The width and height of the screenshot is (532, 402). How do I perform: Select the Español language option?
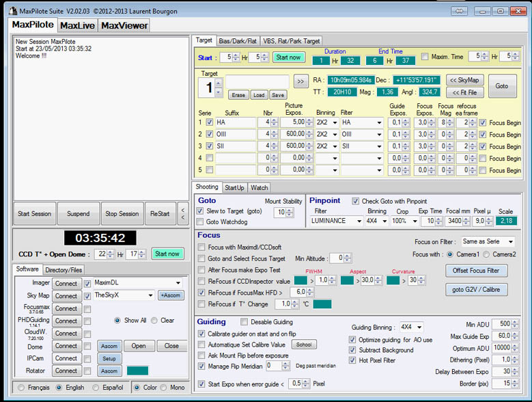point(96,388)
